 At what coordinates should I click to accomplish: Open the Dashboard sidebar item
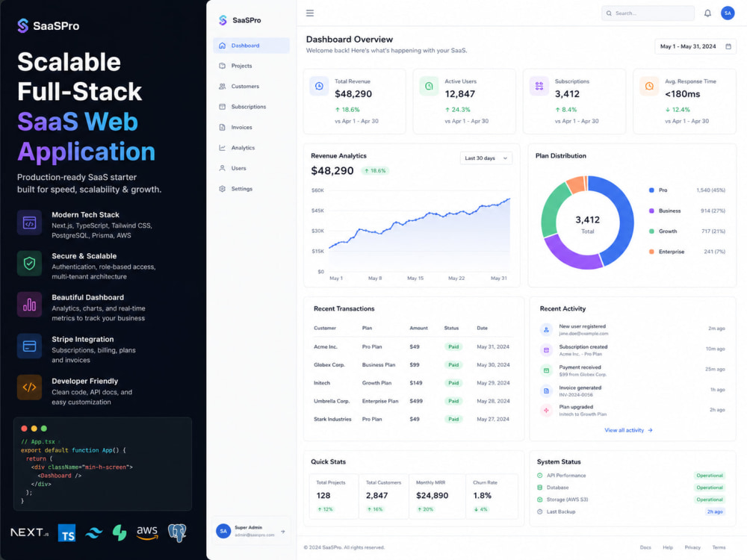251,46
